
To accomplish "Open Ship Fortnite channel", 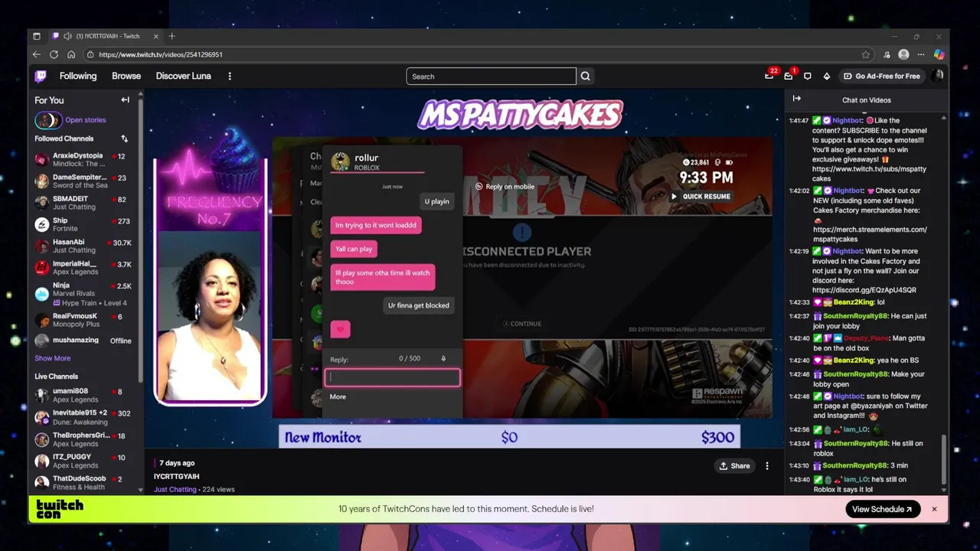I will [86, 224].
